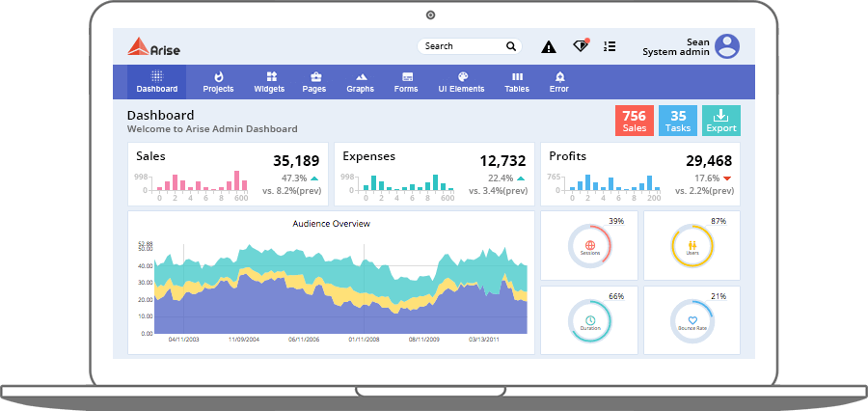Select the Dashboard tab in navbar
This screenshot has width=868, height=411.
click(156, 82)
